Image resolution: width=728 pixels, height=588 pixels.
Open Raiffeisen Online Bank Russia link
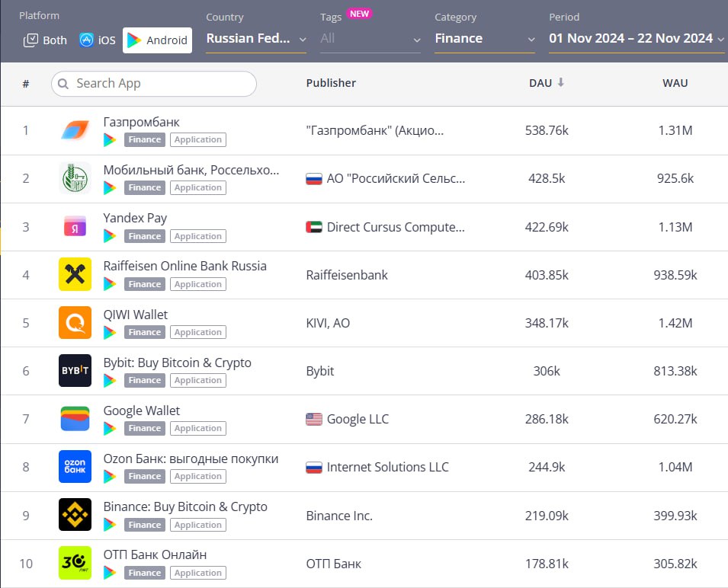[185, 266]
